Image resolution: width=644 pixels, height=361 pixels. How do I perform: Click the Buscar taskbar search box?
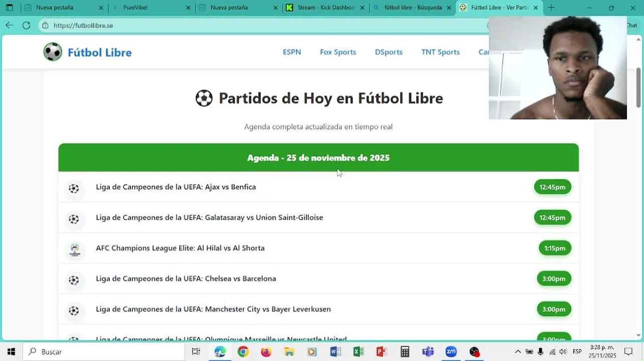pyautogui.click(x=104, y=351)
